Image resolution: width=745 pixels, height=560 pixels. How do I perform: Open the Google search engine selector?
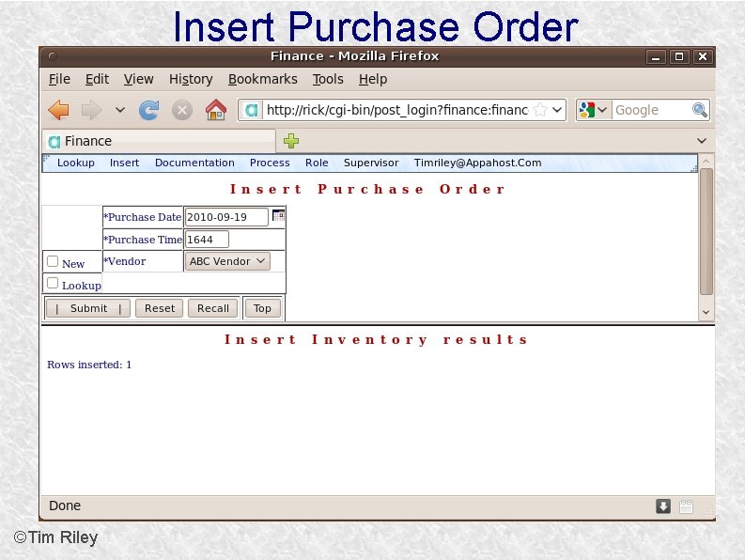[593, 110]
